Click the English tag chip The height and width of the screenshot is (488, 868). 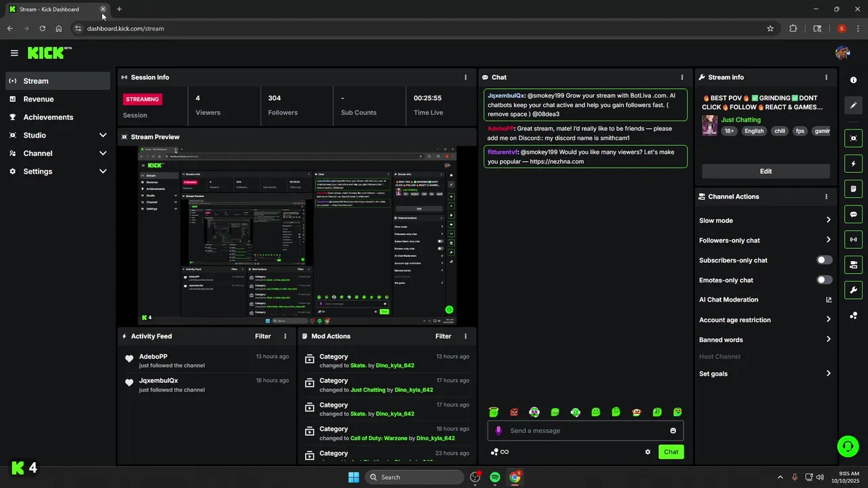pyautogui.click(x=754, y=131)
